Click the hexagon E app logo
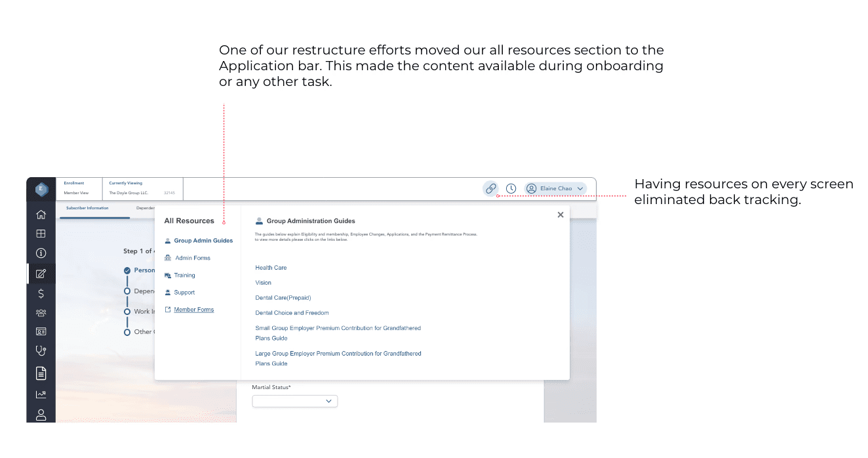Screen dimensions: 868x458 click(41, 189)
